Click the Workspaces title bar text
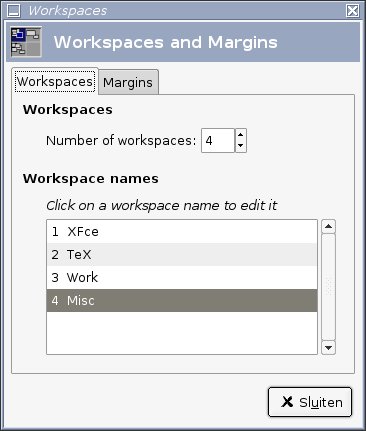 [x=68, y=11]
